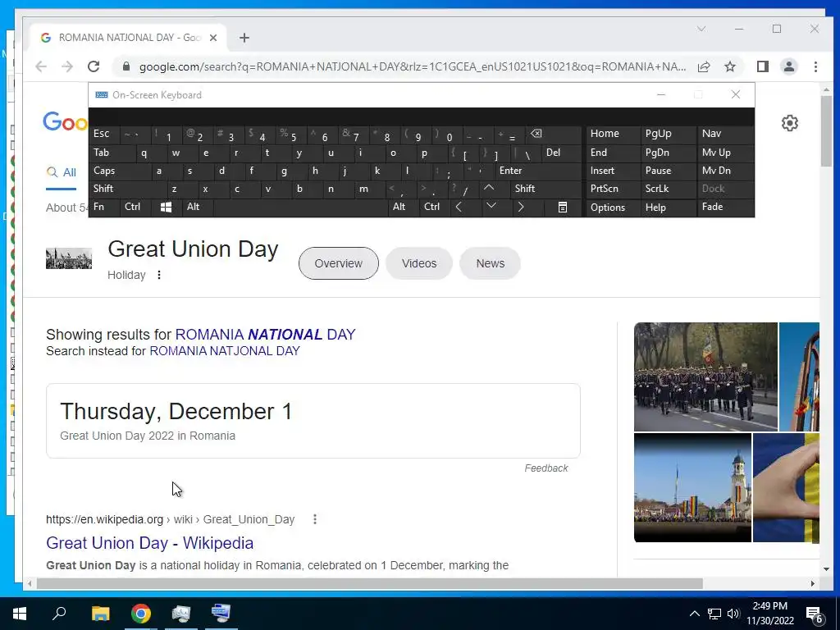Click the Chrome forward arrow

(x=67, y=66)
